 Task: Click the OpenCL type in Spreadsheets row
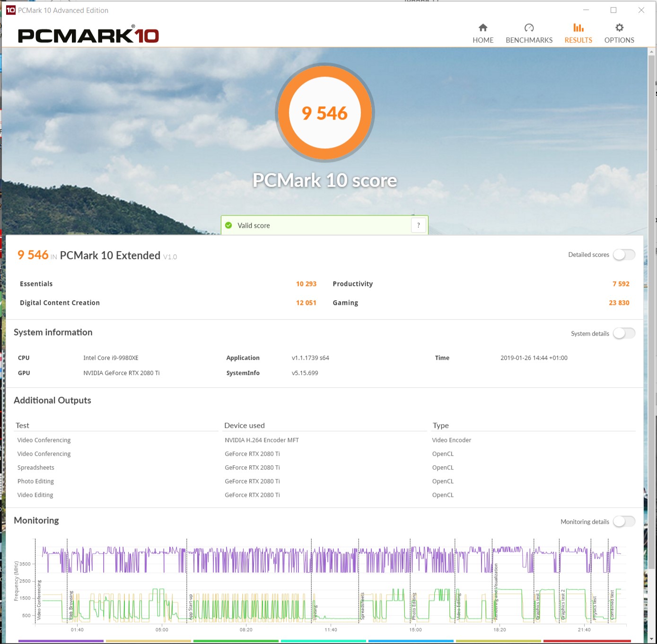(443, 468)
